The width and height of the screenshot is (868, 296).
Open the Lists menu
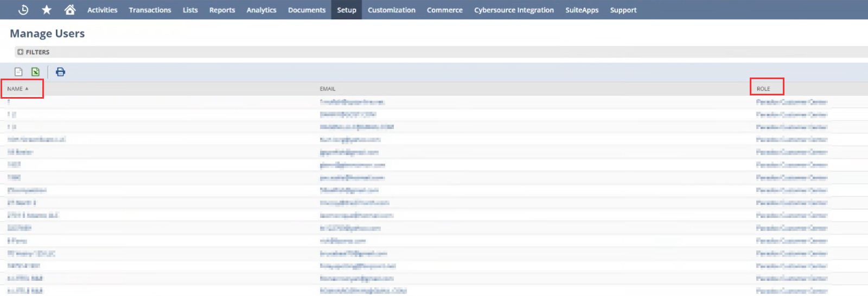(x=190, y=10)
